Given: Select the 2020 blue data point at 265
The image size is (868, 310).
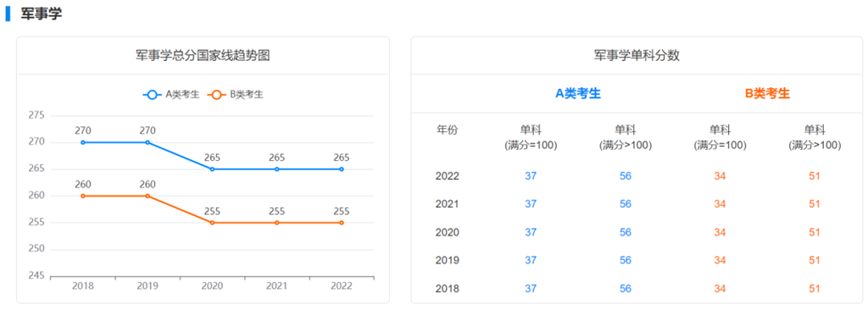Looking at the screenshot, I should (x=212, y=169).
